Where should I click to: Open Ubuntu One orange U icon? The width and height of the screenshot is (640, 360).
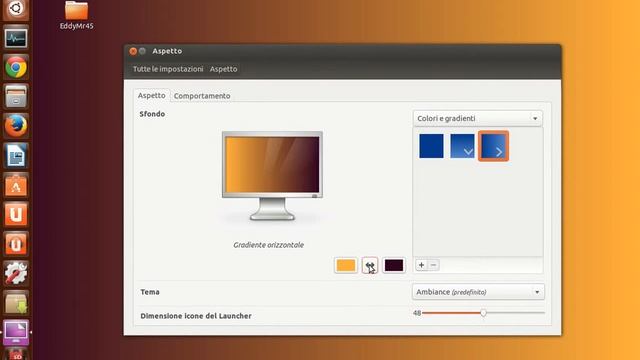[x=16, y=214]
